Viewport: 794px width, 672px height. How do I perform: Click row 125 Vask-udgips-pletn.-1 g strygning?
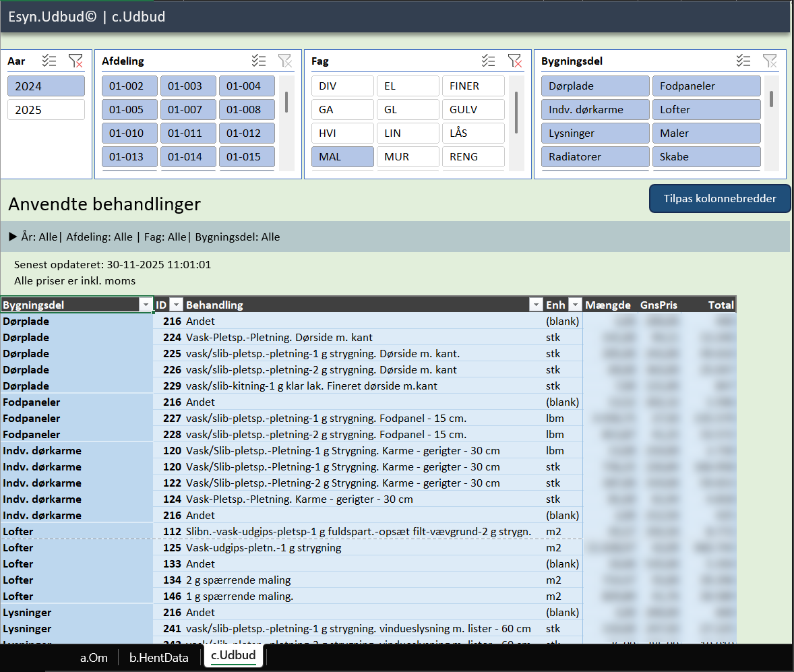click(368, 547)
